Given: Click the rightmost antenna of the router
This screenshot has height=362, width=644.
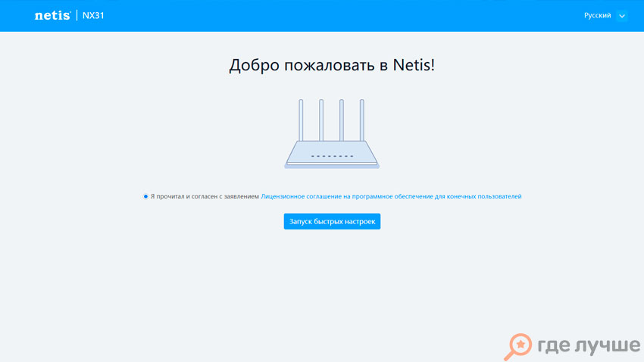Looking at the screenshot, I should 362,120.
